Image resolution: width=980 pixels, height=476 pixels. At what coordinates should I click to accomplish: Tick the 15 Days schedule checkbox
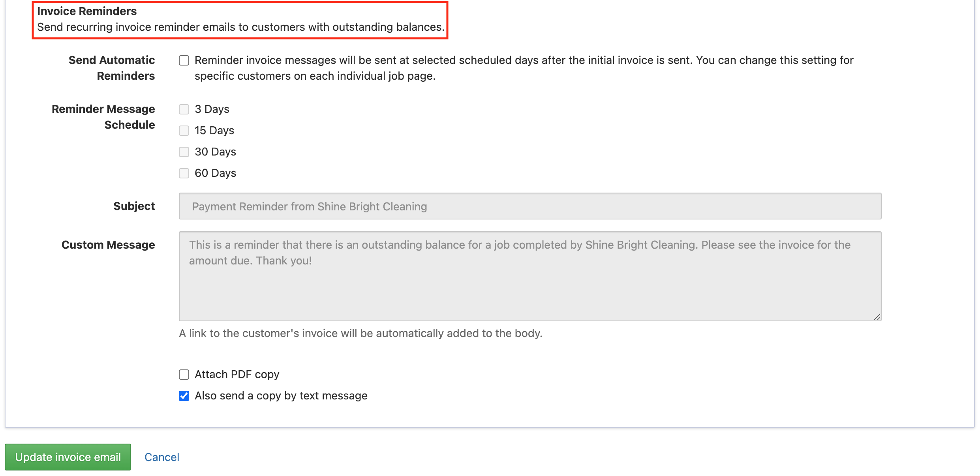point(184,131)
